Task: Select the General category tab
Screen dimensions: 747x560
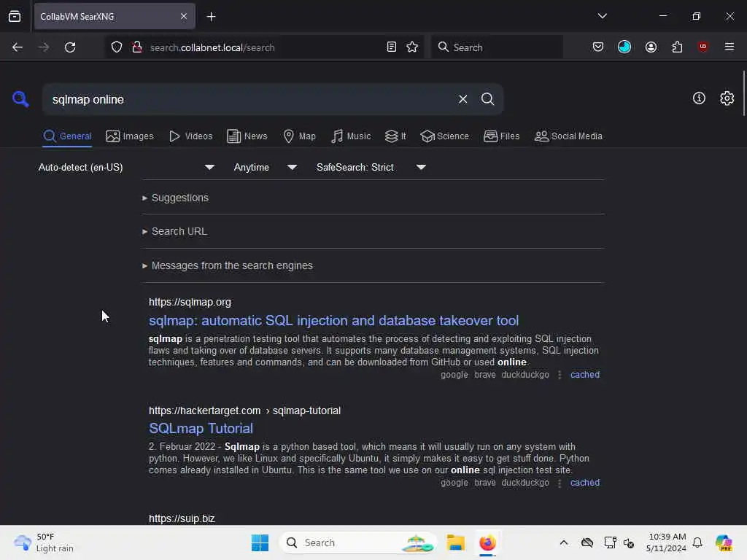Action: pos(67,136)
